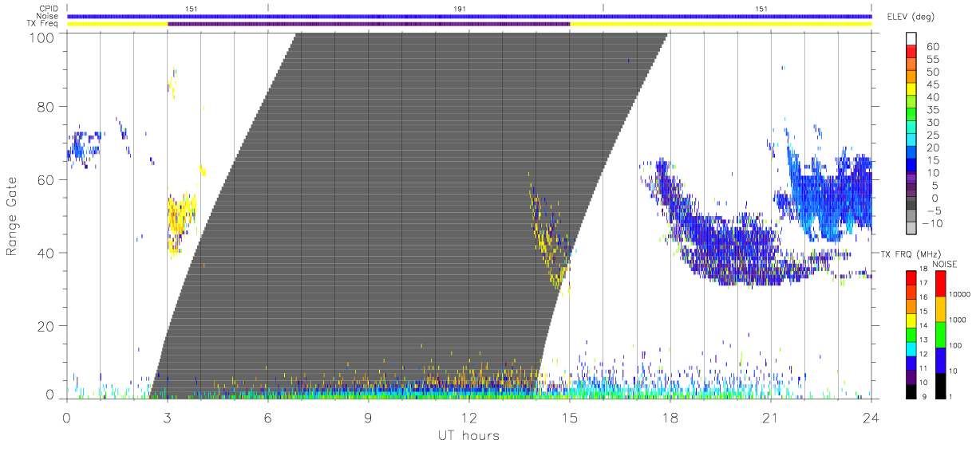Click the Noise label at top left
This screenshot has width=980, height=452.
49,16
